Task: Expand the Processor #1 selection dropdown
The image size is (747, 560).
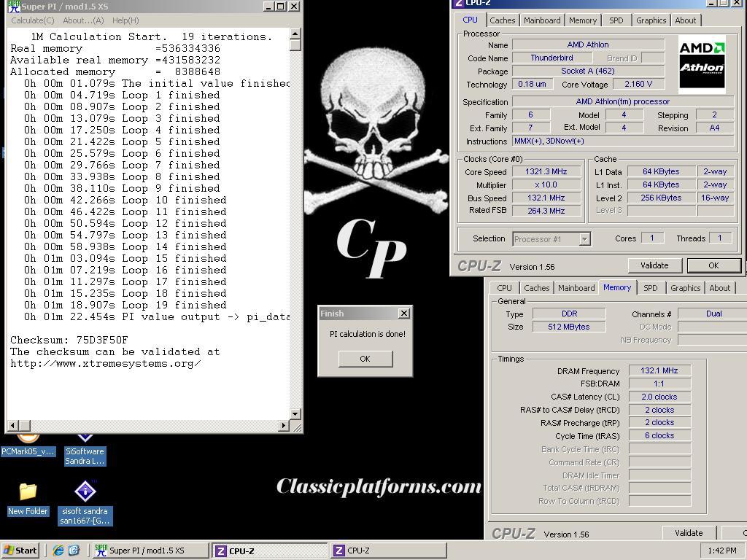Action: click(584, 239)
